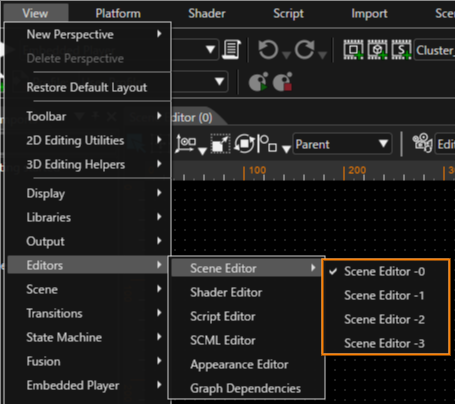Click the rotate tool icon
Image resolution: width=455 pixels, height=404 pixels.
(244, 144)
